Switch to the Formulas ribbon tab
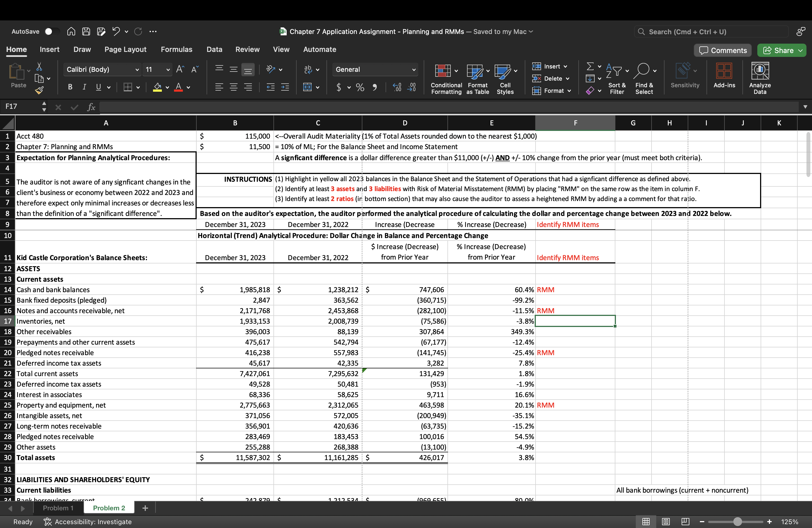Screen dimensions: 812x528 177,49
